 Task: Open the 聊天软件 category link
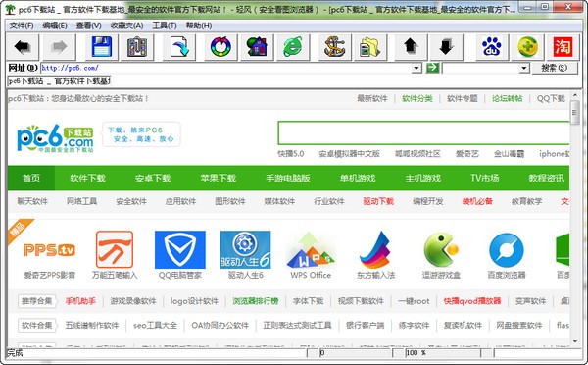tap(32, 201)
